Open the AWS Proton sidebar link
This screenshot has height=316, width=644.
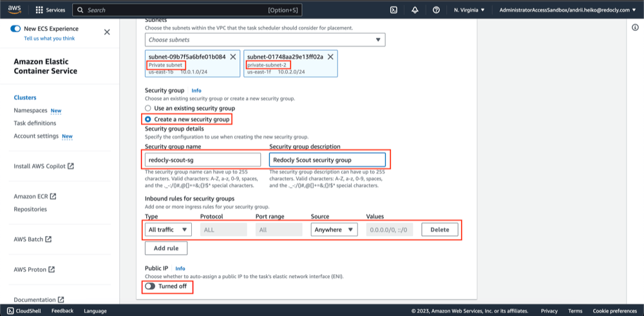click(x=30, y=270)
